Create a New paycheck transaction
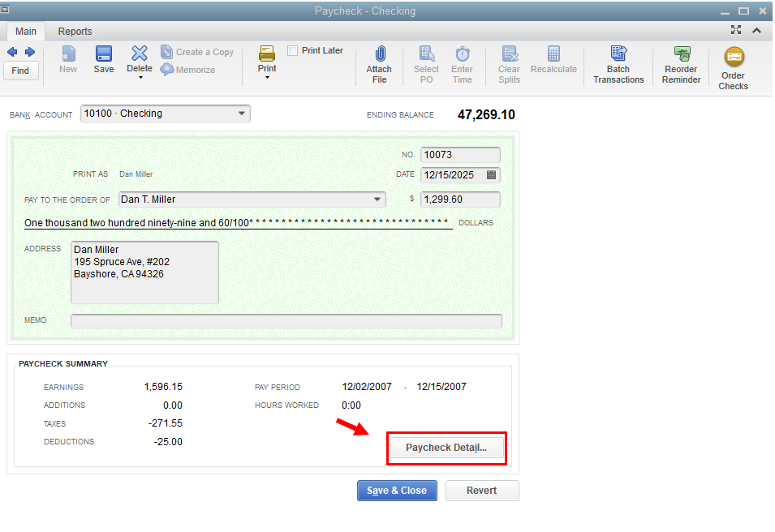 click(68, 59)
